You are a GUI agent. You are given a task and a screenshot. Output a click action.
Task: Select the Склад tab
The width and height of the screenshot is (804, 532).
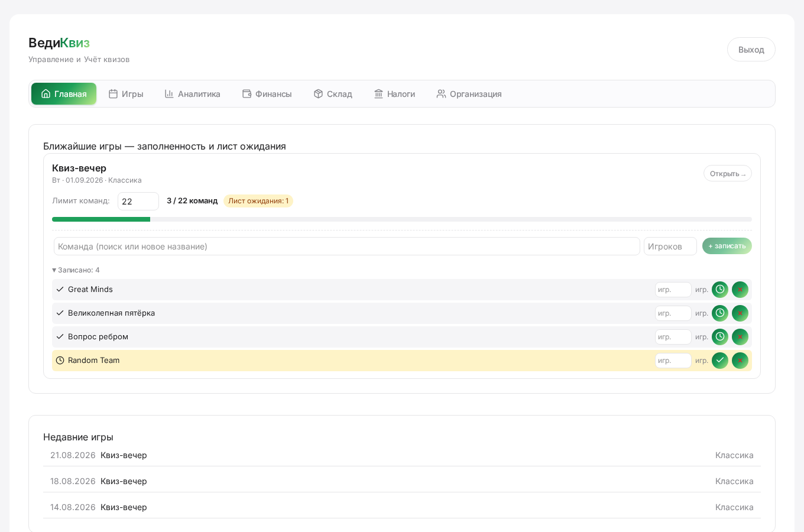[x=333, y=94]
